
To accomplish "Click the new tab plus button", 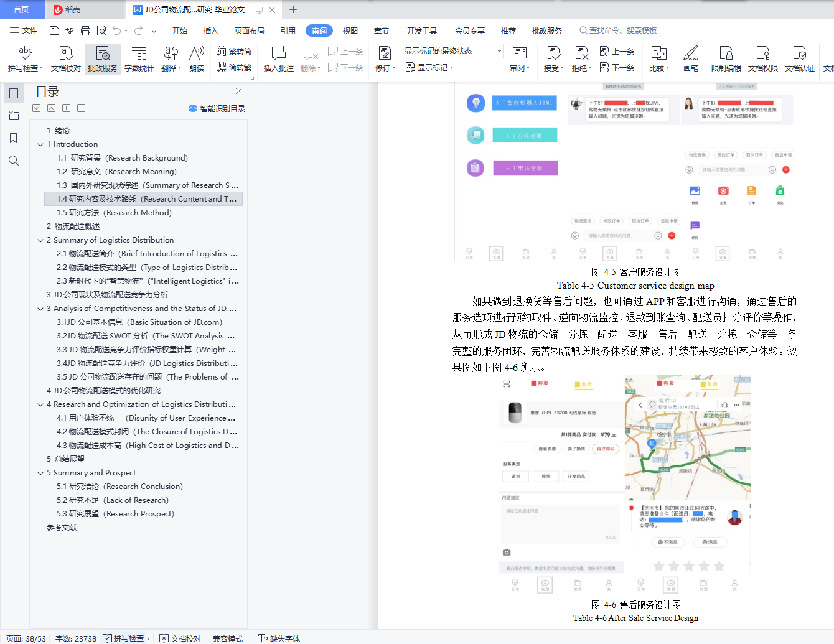I will pyautogui.click(x=293, y=9).
